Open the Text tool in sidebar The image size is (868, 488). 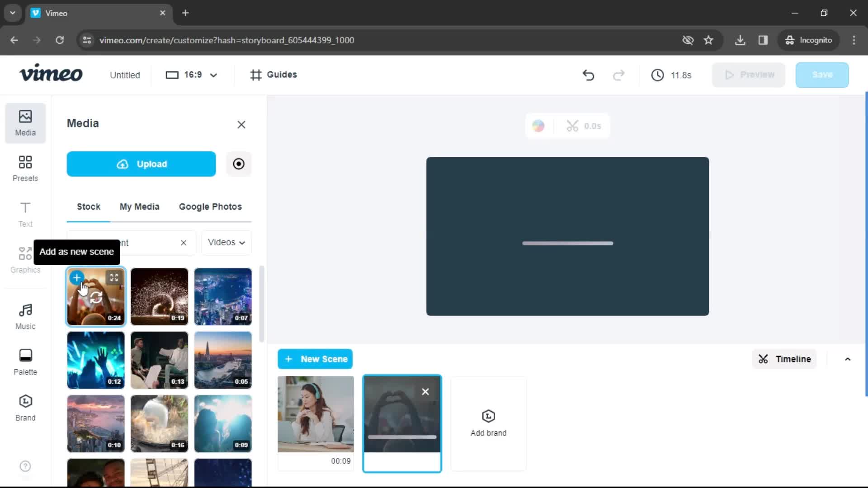click(x=25, y=215)
